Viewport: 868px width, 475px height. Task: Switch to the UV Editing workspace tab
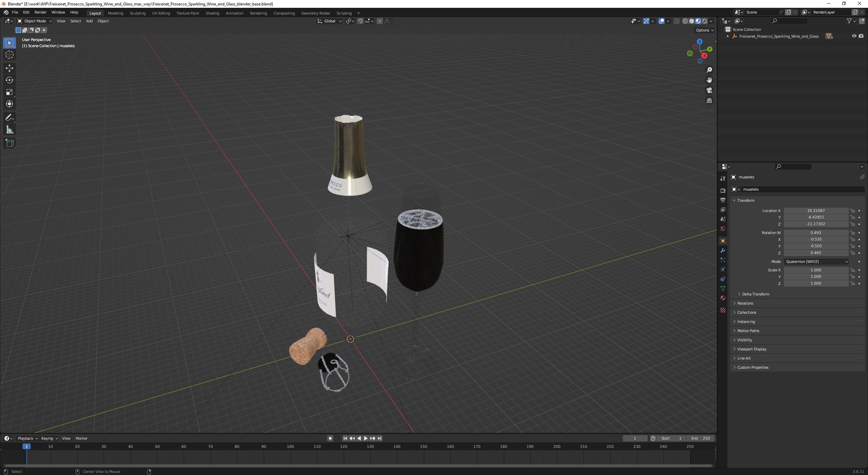161,13
